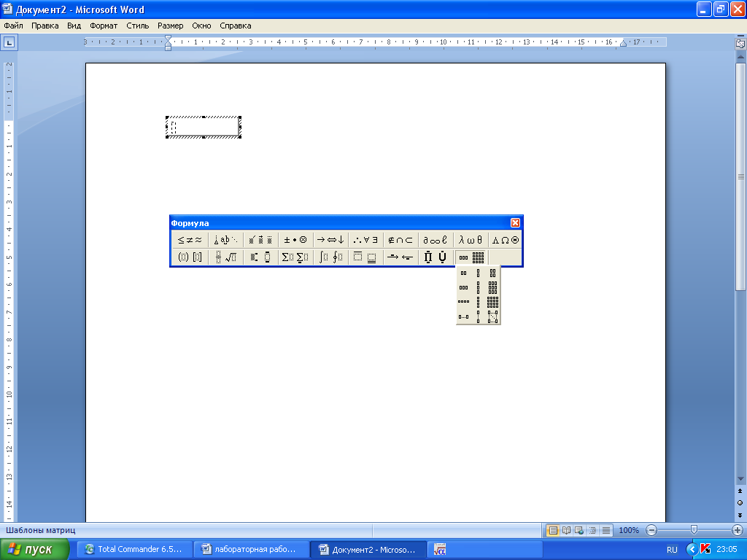Toggle the ruler above the scrollbar

coord(740,43)
